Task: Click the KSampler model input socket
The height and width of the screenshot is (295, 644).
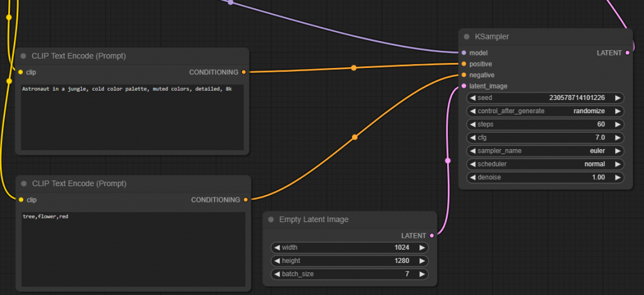Action: pyautogui.click(x=464, y=53)
